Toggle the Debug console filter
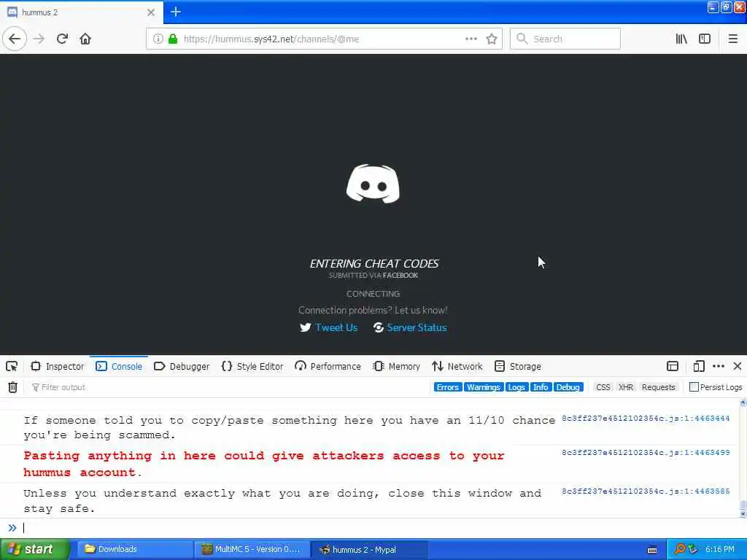This screenshot has width=747, height=560. point(568,387)
